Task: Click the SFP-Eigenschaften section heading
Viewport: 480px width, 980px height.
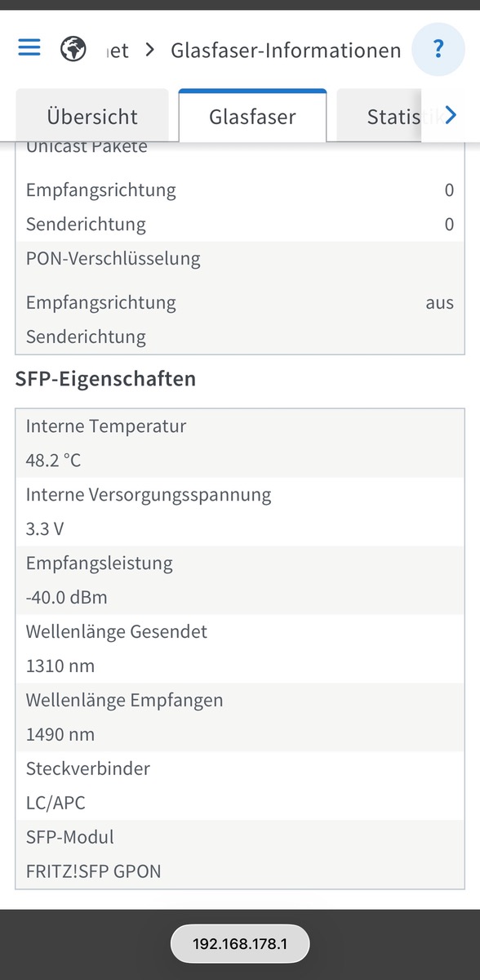Action: tap(105, 379)
